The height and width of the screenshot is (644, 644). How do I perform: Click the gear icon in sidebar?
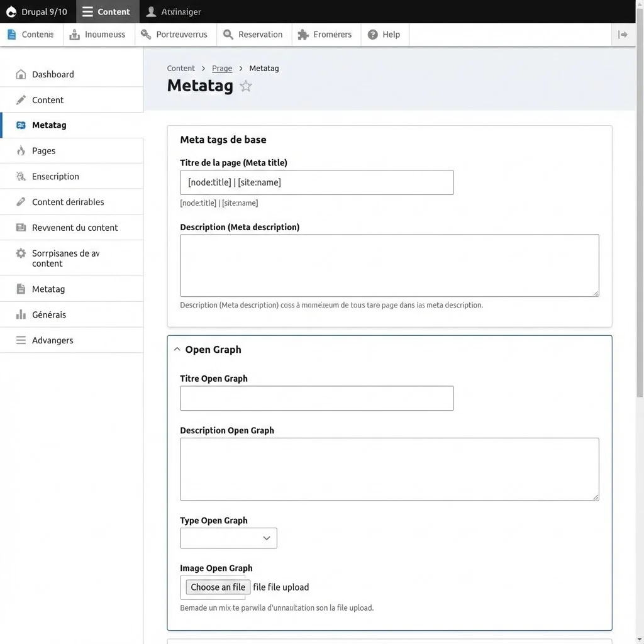(x=21, y=253)
